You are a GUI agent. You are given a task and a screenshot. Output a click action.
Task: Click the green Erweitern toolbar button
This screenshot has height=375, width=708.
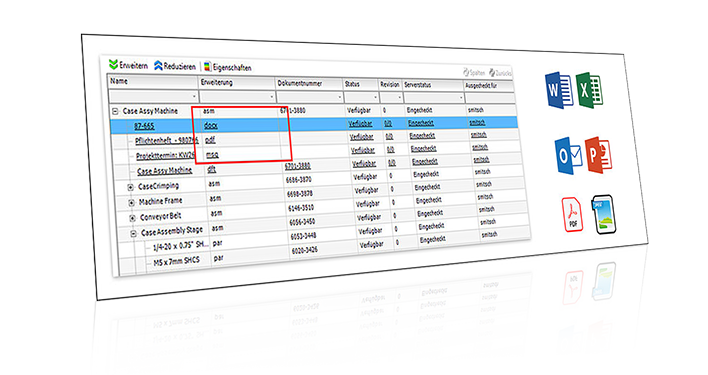point(128,65)
